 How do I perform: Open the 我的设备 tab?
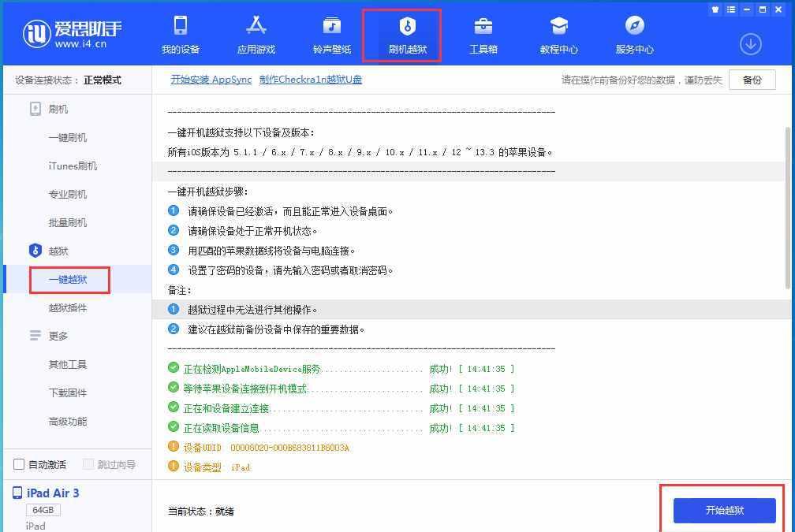point(181,35)
